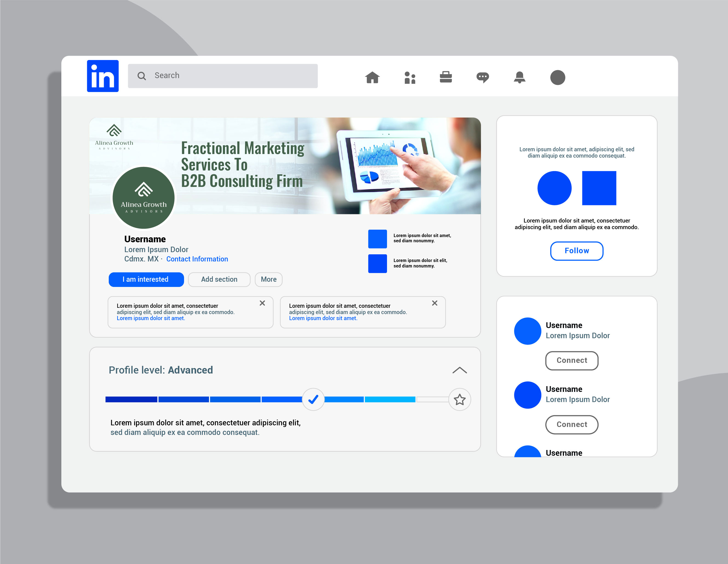Click the Follow button
Viewport: 728px width, 564px height.
click(x=577, y=251)
